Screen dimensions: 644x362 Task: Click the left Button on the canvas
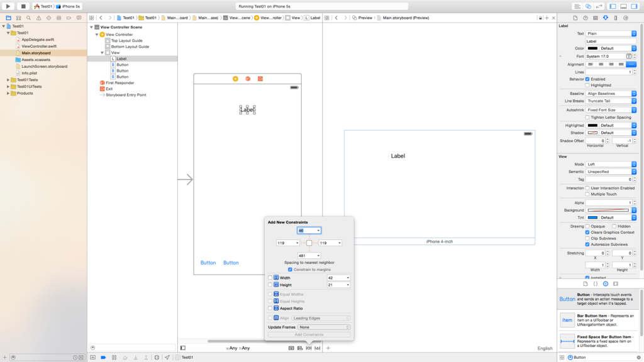click(x=208, y=263)
